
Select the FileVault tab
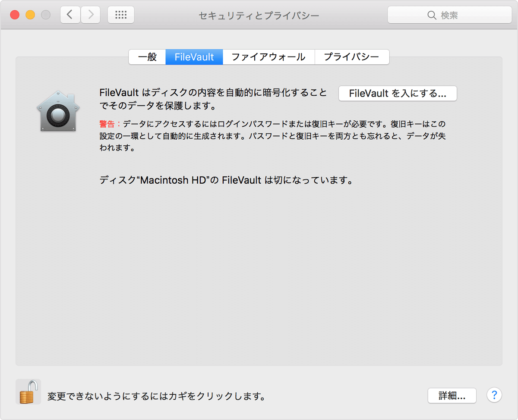(194, 56)
